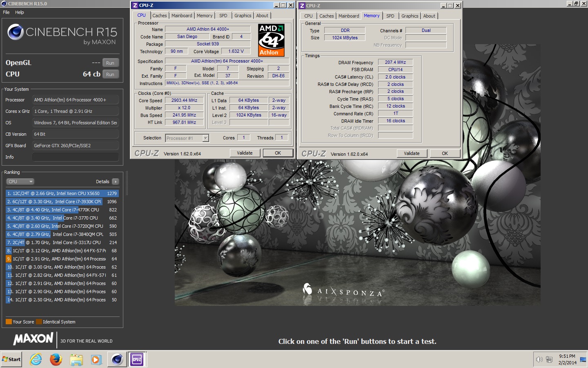
Task: Switch to Mainboard tab in left CPU-Z
Action: pos(182,16)
